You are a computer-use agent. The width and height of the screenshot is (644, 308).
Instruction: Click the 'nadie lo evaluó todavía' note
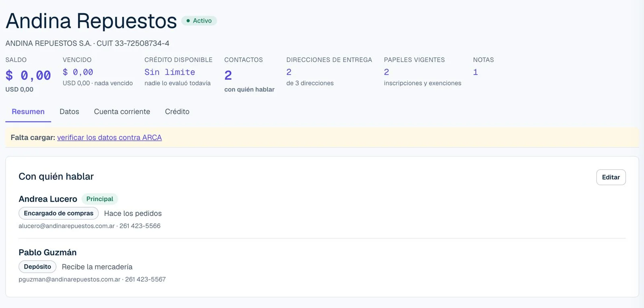point(178,83)
